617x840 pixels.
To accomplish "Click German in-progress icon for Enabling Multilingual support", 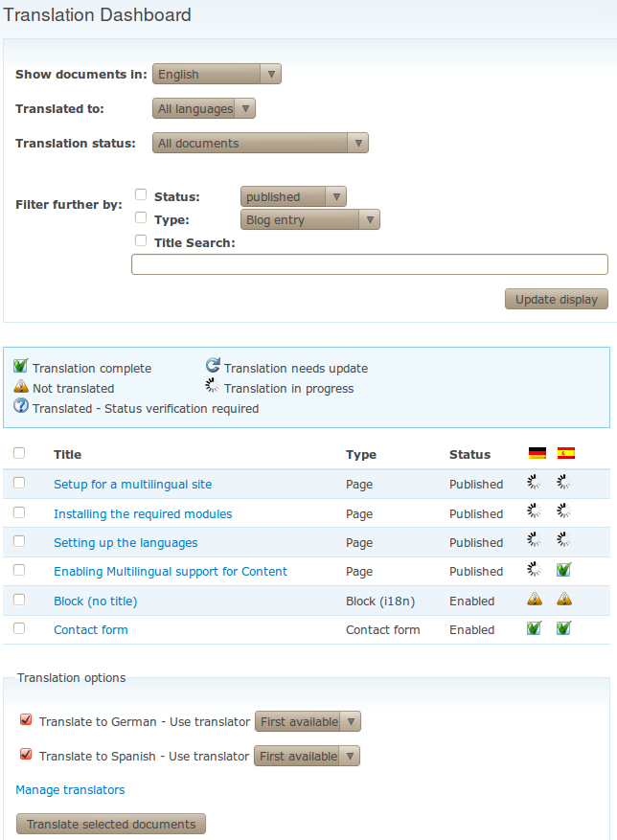I will point(534,569).
